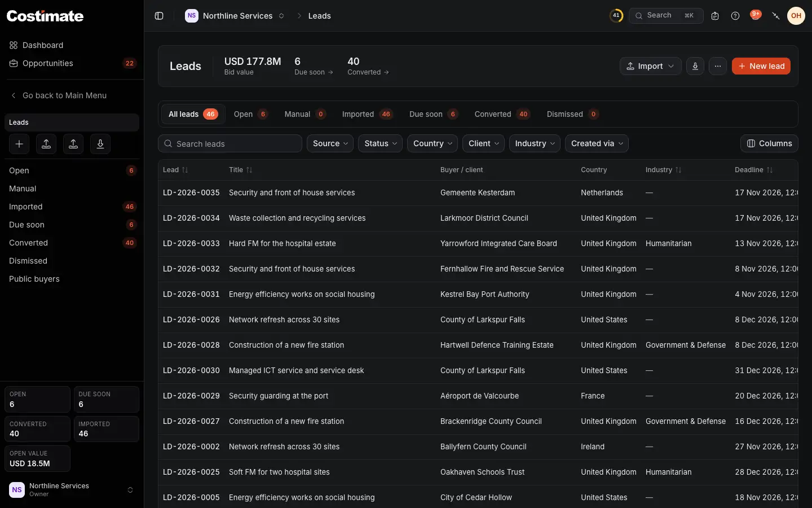
Task: Click the profile completion ring showing 41
Action: point(616,16)
